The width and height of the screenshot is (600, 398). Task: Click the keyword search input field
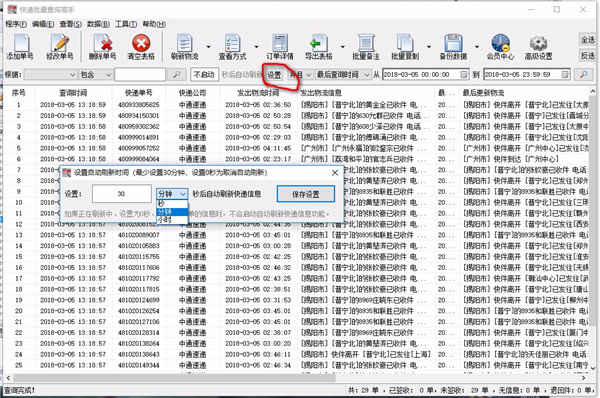(140, 75)
